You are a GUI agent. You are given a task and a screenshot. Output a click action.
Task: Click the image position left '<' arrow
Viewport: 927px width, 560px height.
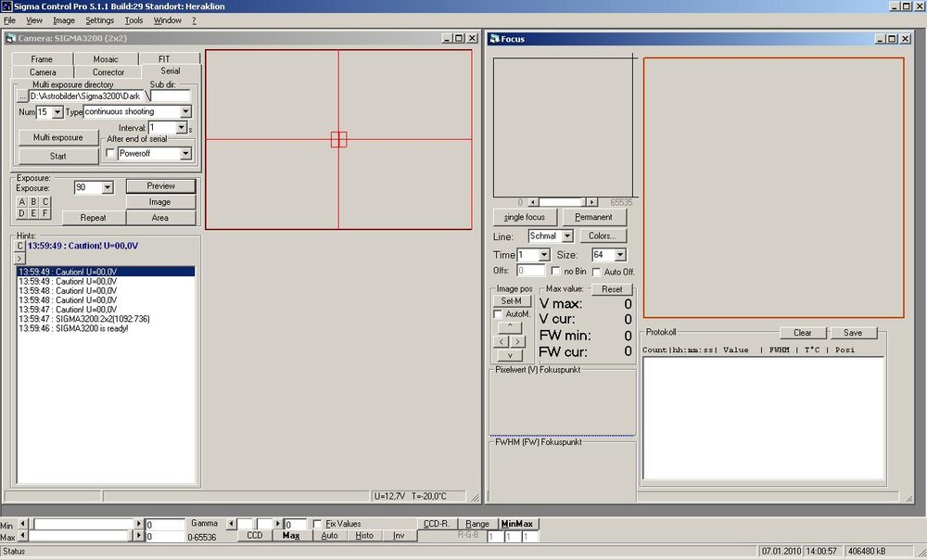(502, 341)
